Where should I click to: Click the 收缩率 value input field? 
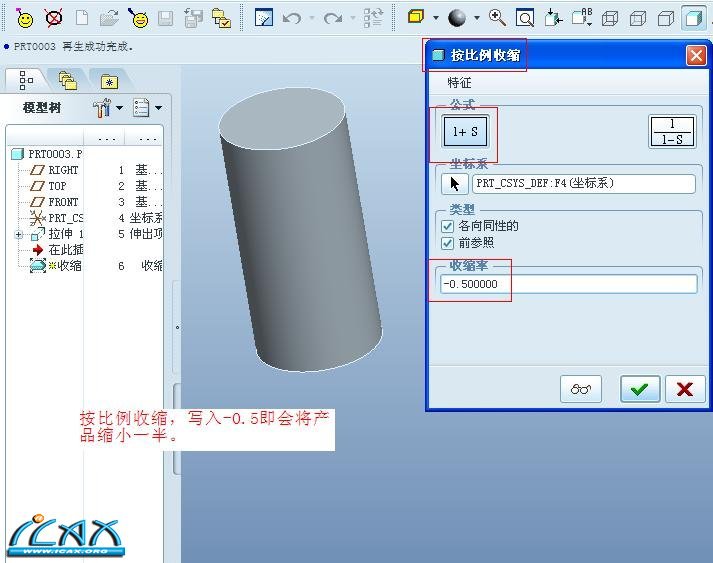tap(568, 284)
